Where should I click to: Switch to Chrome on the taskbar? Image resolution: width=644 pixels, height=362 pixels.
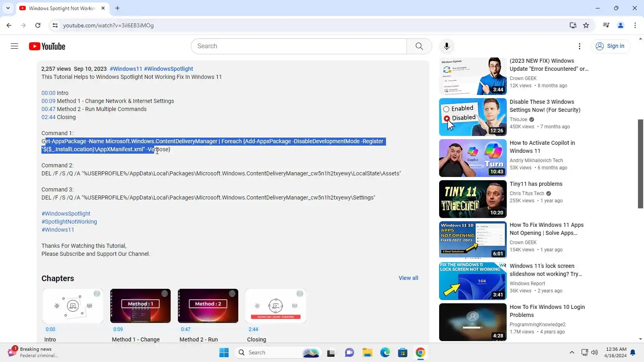(x=421, y=353)
